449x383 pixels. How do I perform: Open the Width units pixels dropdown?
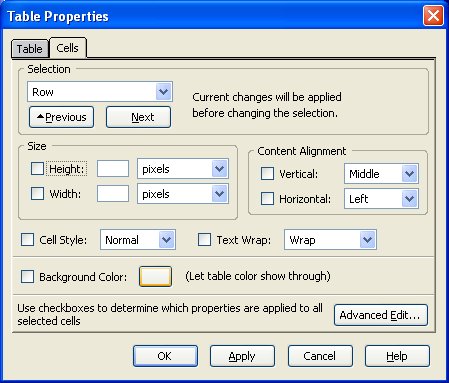[183, 194]
